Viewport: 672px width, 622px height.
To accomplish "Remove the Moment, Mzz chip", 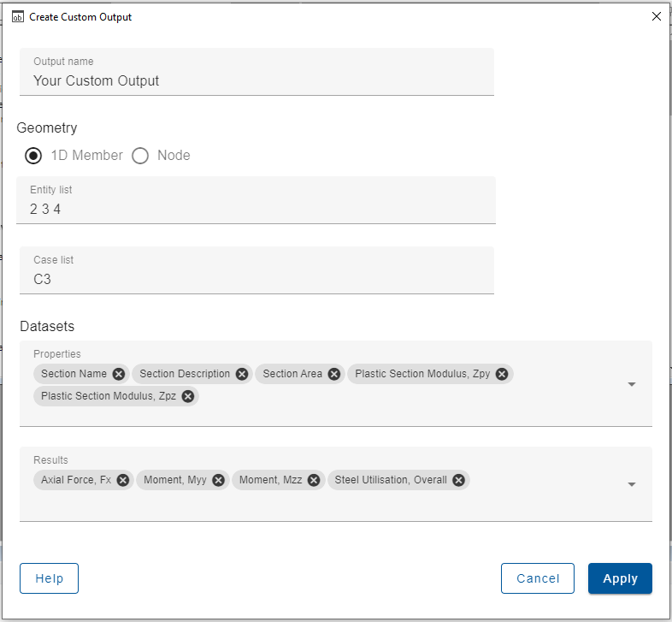I will (314, 480).
